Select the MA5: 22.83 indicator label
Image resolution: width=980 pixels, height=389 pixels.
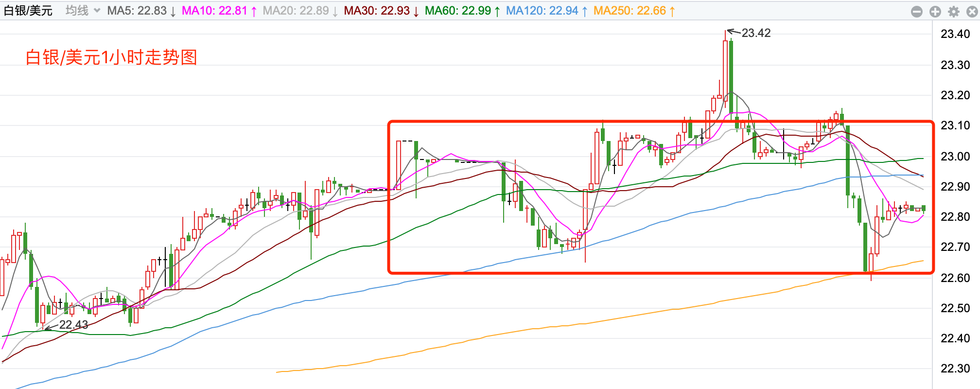[x=141, y=11]
